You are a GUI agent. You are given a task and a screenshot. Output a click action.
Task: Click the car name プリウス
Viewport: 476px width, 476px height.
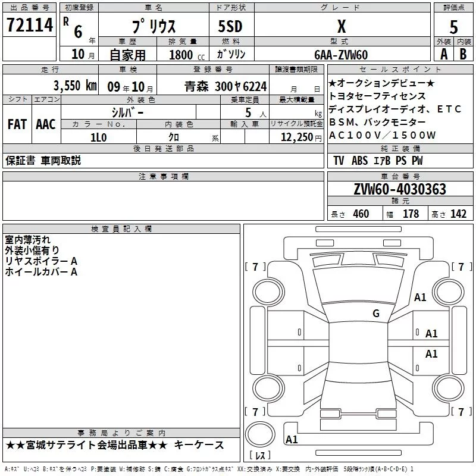click(154, 27)
